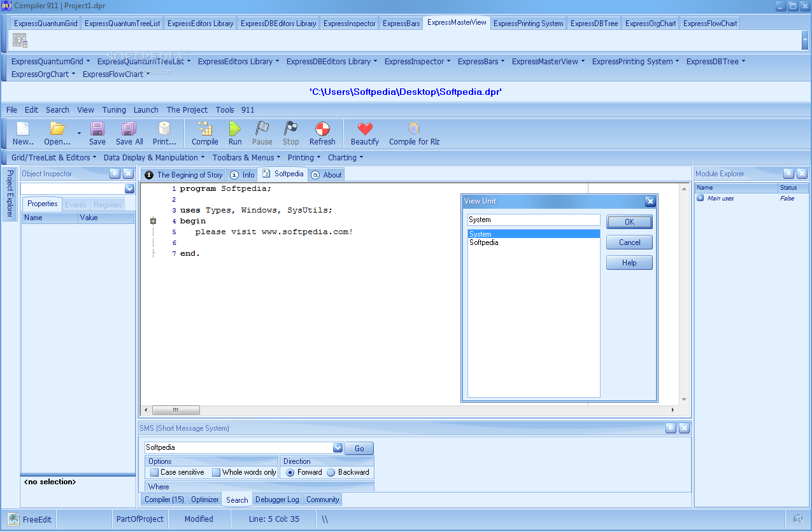
Task: Open the Project Explorer side tab
Action: point(10,193)
